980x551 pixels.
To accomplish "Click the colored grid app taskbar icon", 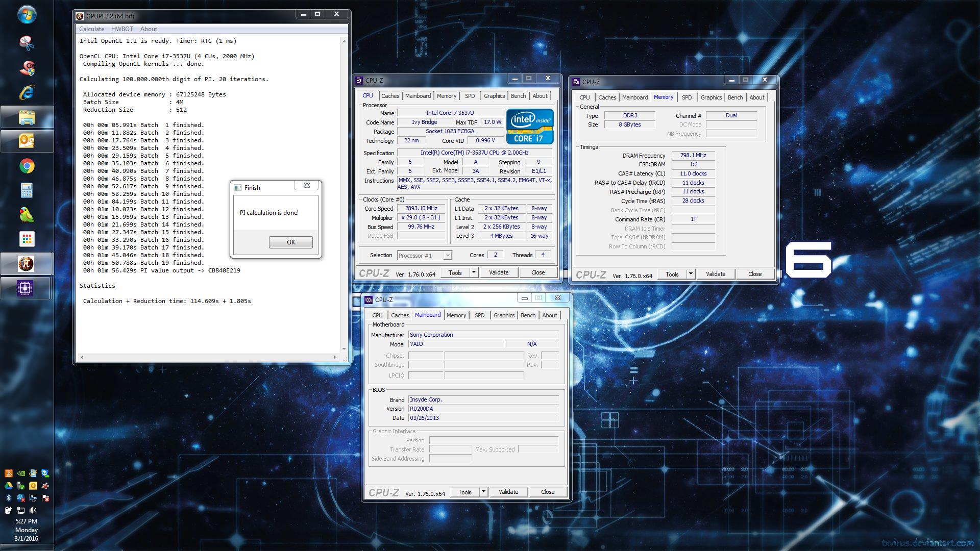I will pyautogui.click(x=27, y=239).
